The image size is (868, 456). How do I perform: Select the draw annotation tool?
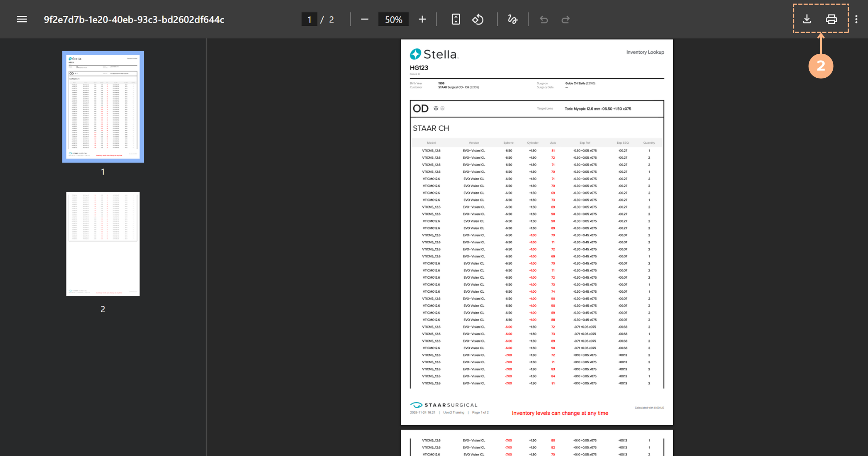click(512, 19)
